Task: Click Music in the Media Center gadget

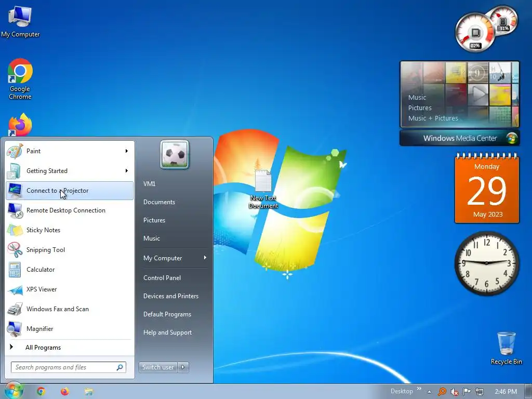Action: coord(417,97)
